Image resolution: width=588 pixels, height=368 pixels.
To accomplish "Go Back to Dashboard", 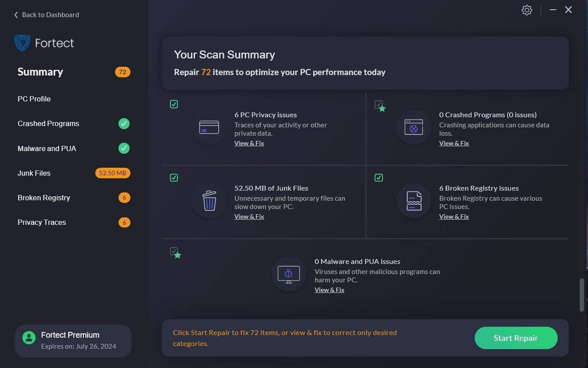I will pyautogui.click(x=45, y=14).
